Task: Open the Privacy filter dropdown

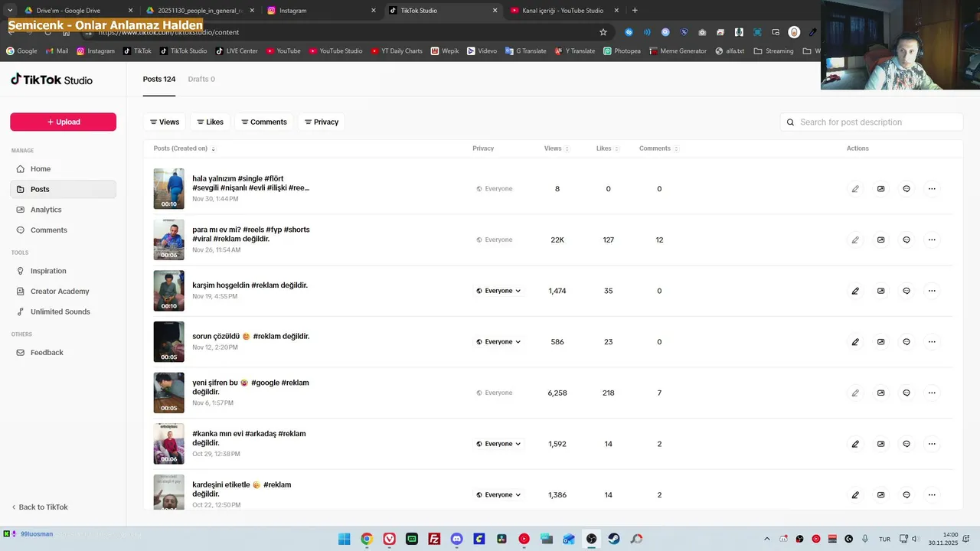Action: (x=322, y=122)
